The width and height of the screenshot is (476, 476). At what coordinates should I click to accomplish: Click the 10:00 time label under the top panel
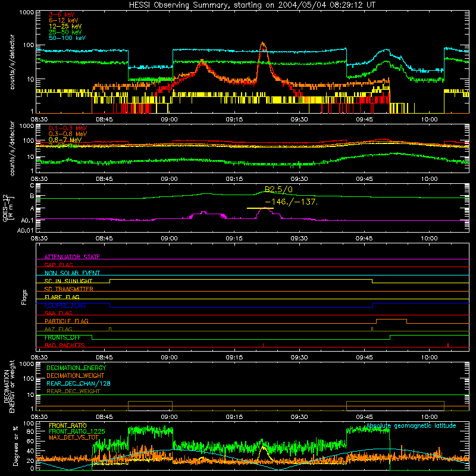(429, 120)
